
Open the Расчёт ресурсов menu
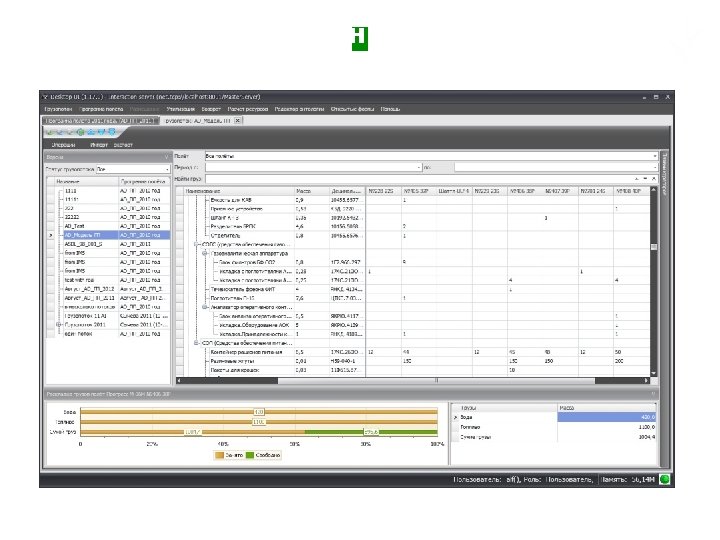(248, 109)
